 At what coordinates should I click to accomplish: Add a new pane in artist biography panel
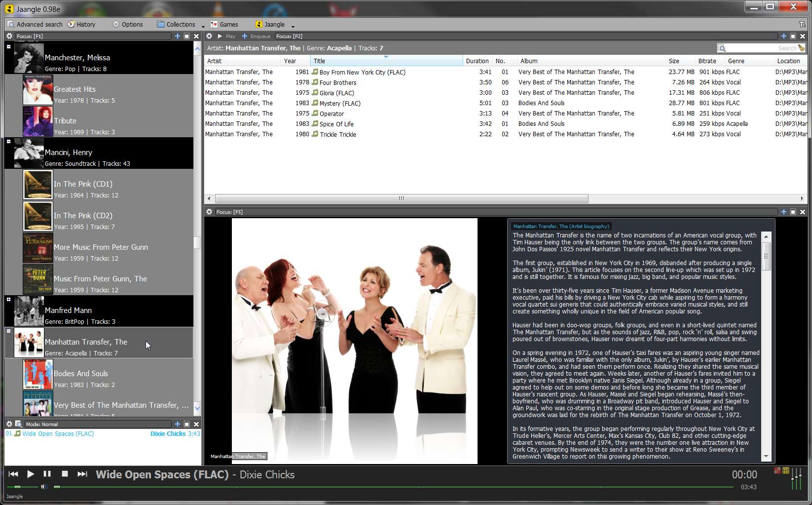tap(783, 212)
